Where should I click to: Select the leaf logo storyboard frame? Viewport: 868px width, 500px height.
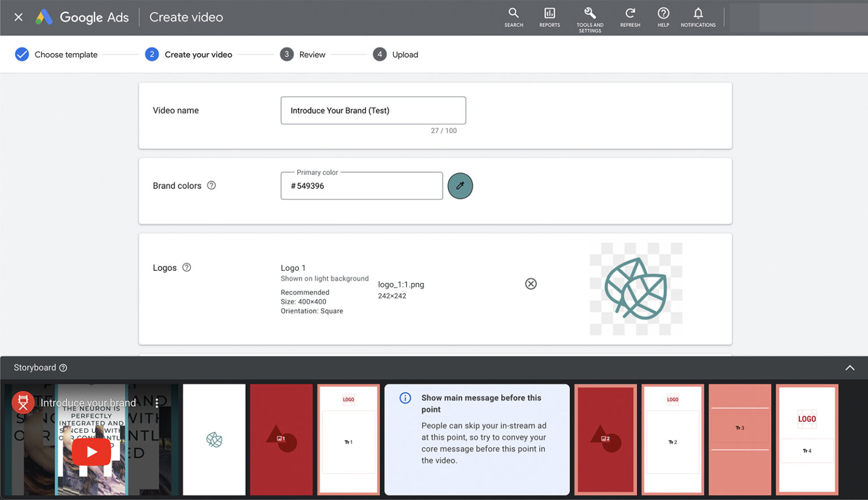click(x=214, y=439)
